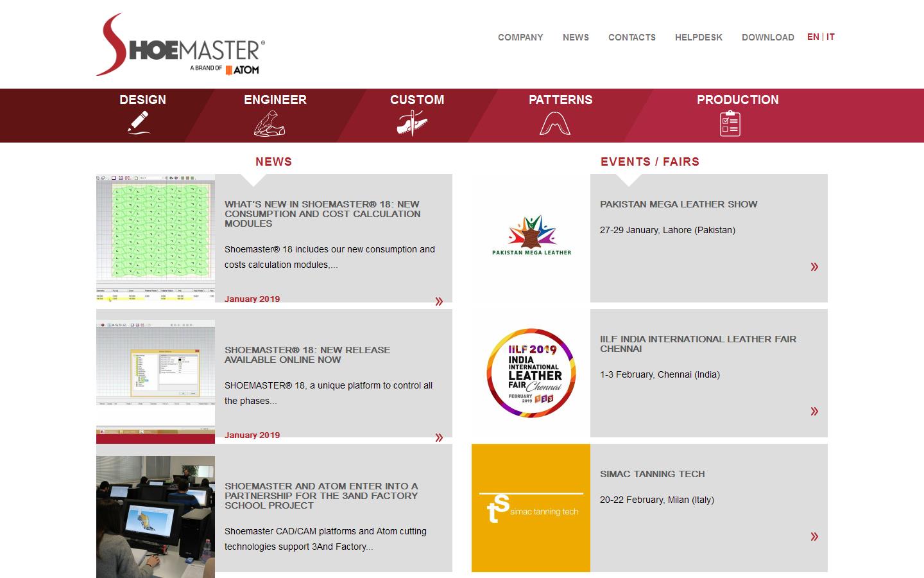This screenshot has width=924, height=578.
Task: Click '20-22 February, Milan (Italy)' date text
Action: (x=657, y=500)
